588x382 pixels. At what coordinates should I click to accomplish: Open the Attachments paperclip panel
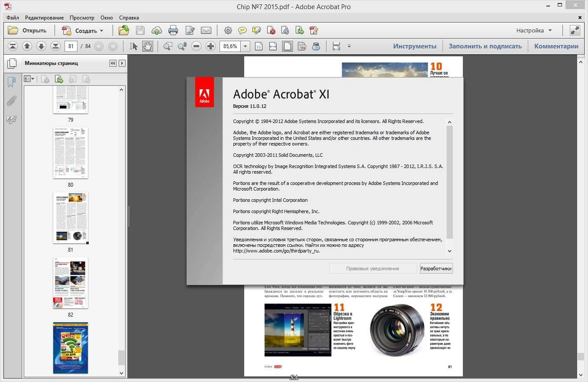tap(12, 101)
